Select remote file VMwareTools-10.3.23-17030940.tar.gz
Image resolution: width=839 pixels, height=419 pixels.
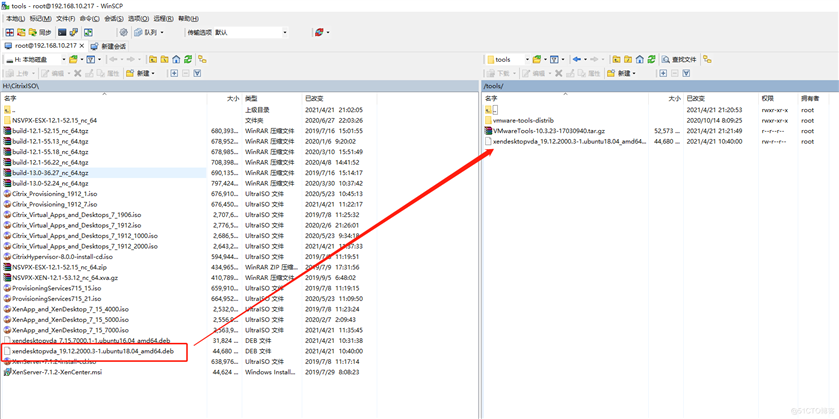click(x=550, y=131)
